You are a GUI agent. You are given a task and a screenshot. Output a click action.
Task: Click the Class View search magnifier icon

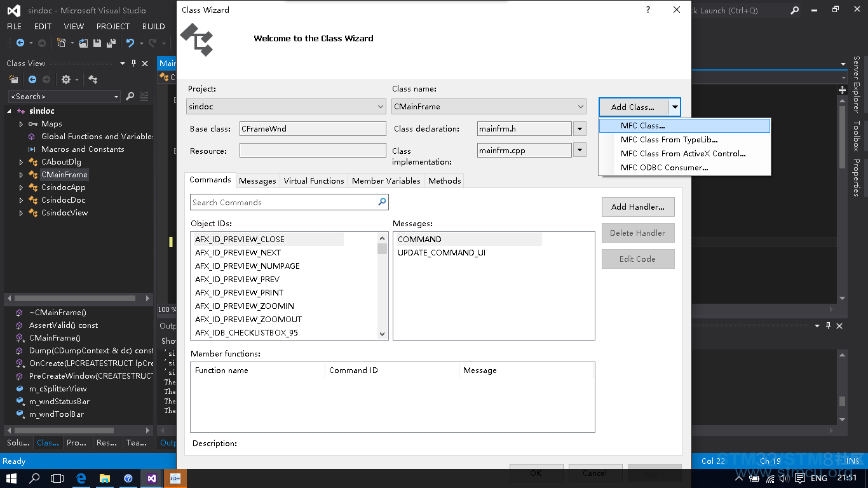point(130,97)
